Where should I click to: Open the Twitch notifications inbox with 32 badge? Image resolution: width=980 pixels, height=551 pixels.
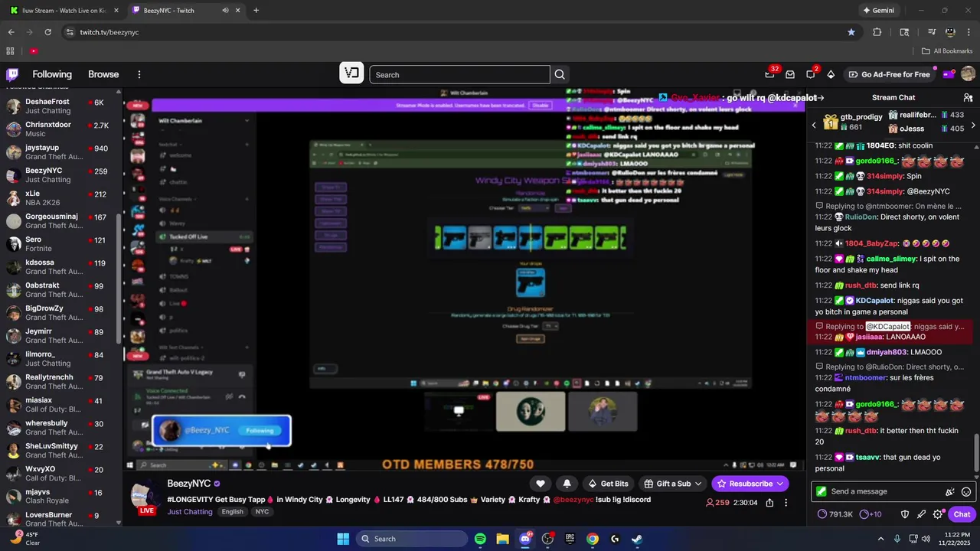point(769,74)
